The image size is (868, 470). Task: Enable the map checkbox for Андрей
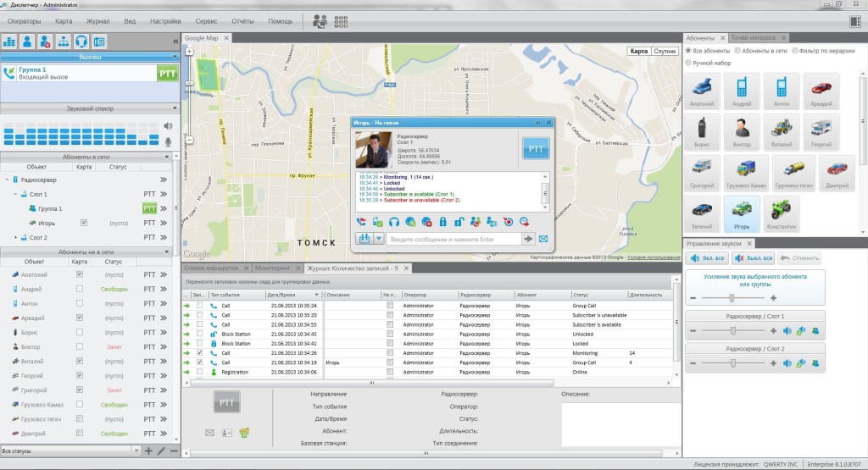(x=79, y=289)
